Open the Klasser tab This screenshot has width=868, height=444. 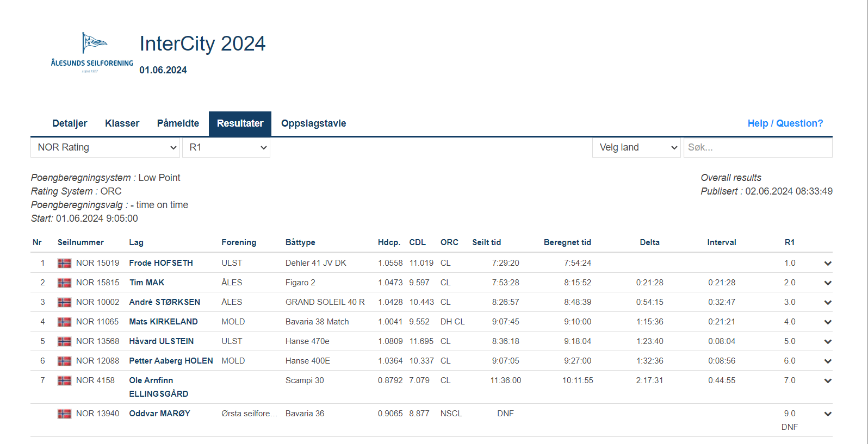(122, 123)
